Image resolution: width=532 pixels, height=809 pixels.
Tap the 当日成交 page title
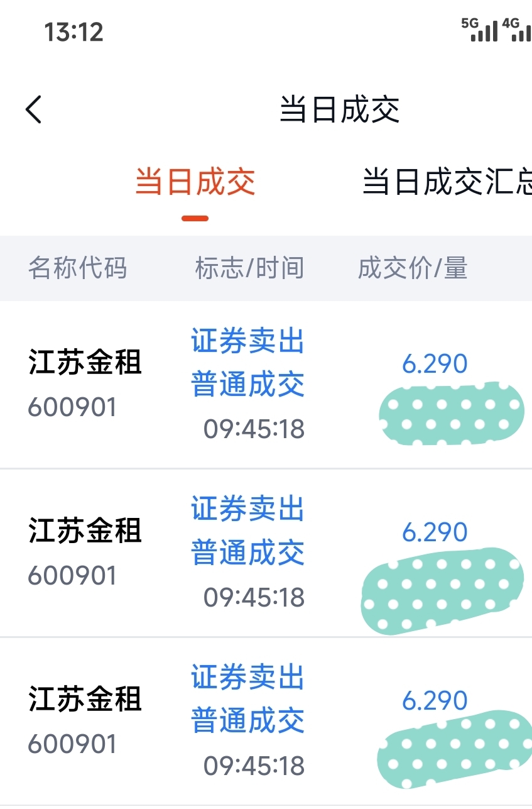pos(339,109)
